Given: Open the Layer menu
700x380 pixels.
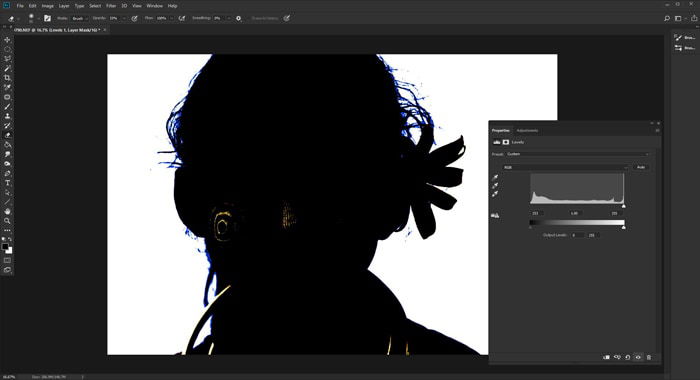Looking at the screenshot, I should 64,6.
